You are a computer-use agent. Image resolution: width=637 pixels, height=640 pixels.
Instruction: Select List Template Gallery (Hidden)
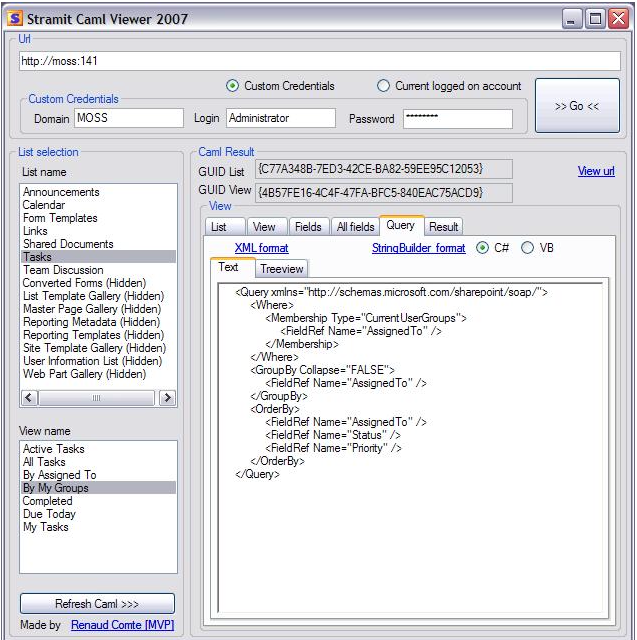(98, 296)
